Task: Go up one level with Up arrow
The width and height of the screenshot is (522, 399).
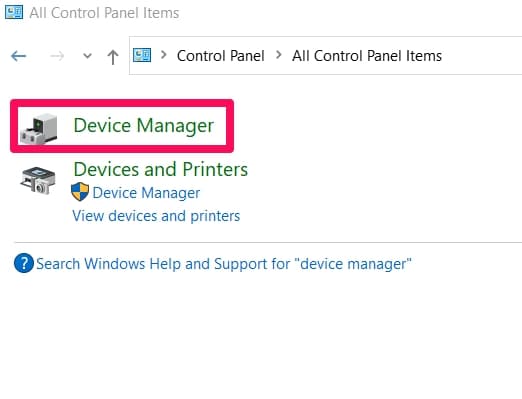Action: (113, 57)
